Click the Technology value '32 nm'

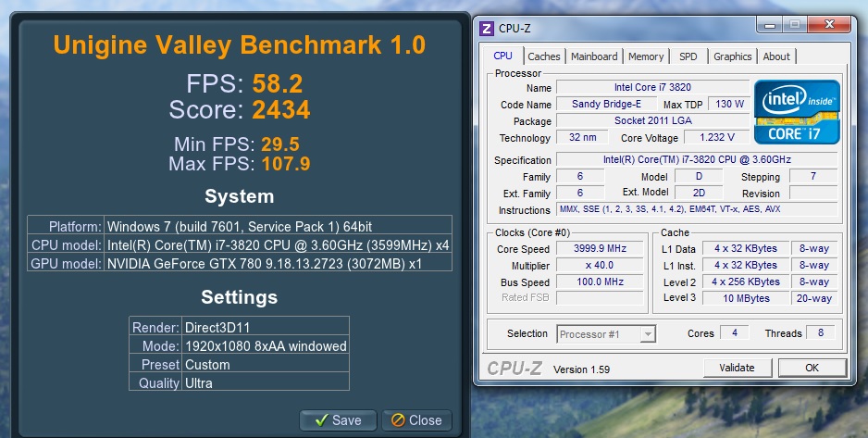coord(582,137)
